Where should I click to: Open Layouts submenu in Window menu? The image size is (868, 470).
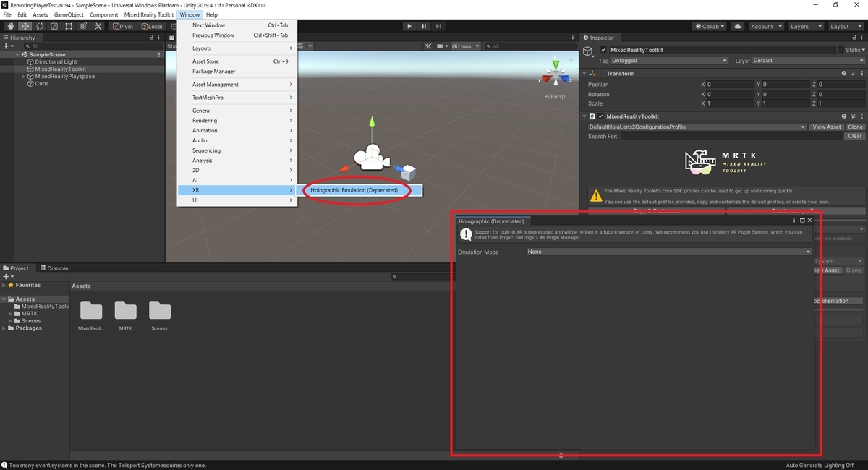pos(237,48)
